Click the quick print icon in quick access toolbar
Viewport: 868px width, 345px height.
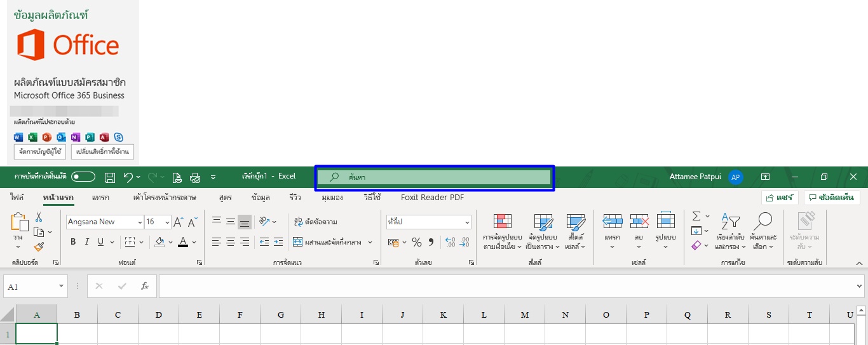click(195, 177)
